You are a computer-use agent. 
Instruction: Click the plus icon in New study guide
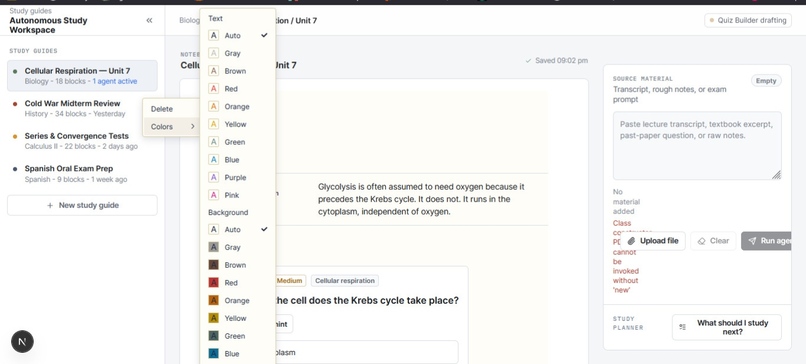coord(50,205)
